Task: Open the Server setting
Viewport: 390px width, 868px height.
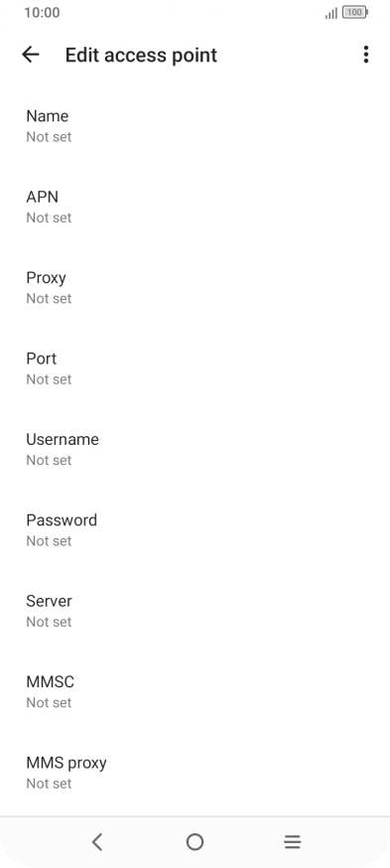Action: tap(195, 611)
